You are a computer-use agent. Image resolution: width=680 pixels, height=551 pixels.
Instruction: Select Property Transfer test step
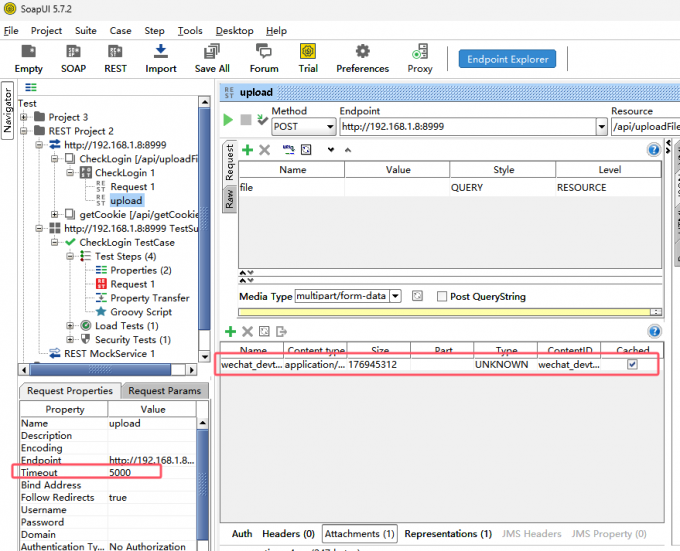150,298
